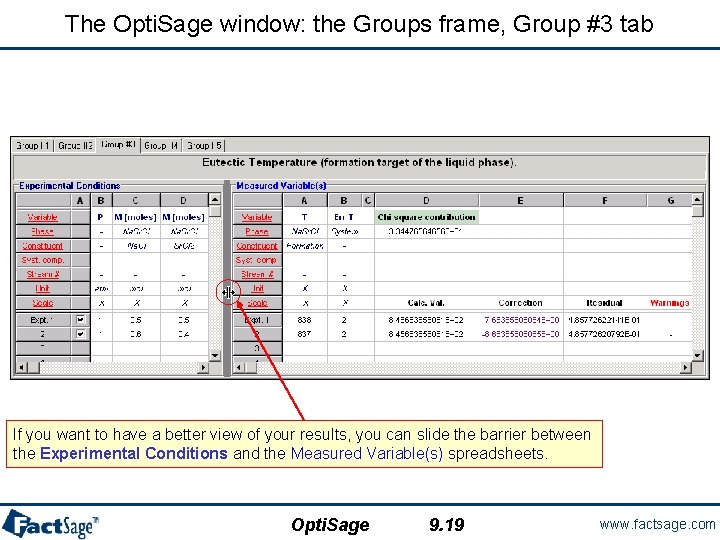Screen dimensions: 720x540
Task: Open the www.factsage.com link
Action: [657, 524]
